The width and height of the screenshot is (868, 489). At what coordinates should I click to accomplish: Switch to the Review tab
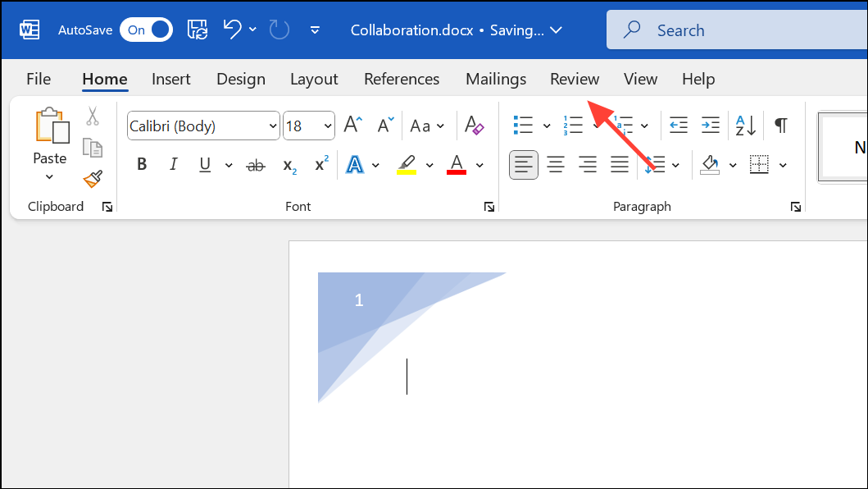click(574, 79)
